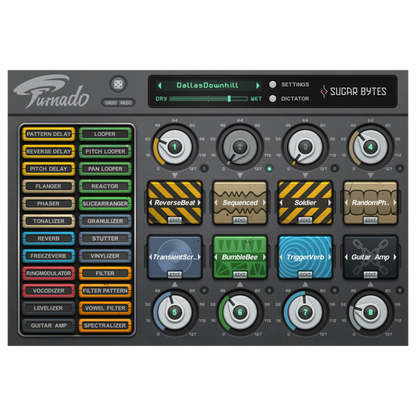Click macro knob 8
This screenshot has width=416, height=416.
(370, 312)
